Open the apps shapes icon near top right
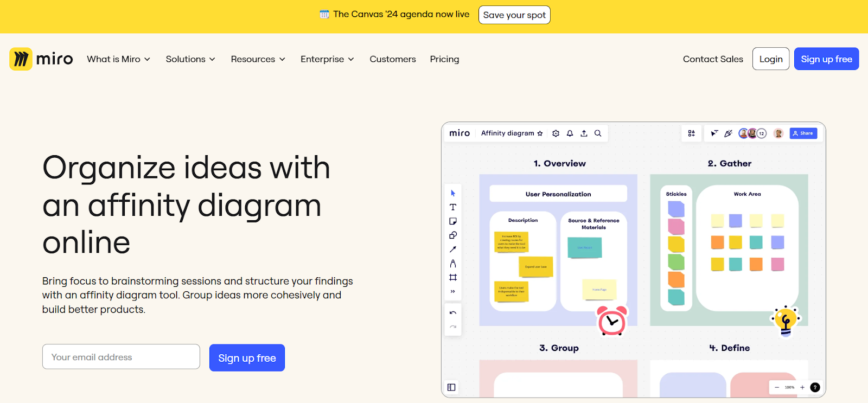Image resolution: width=868 pixels, height=403 pixels. (x=691, y=133)
